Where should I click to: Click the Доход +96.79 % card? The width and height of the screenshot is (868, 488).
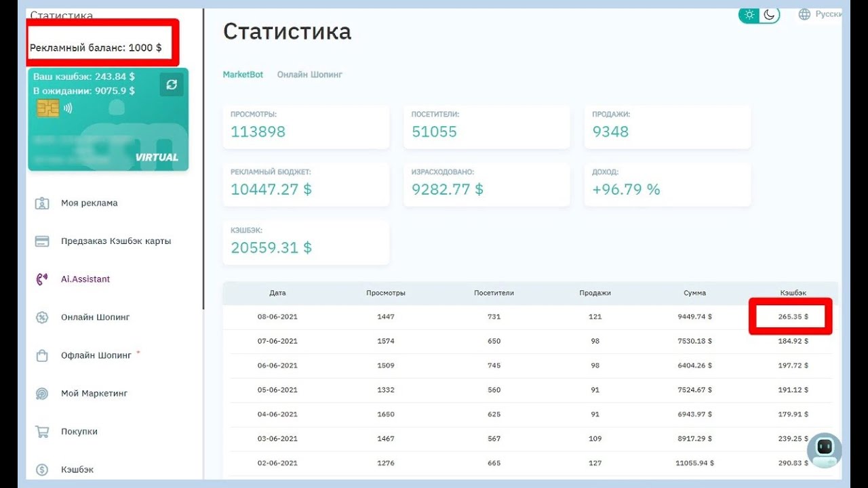click(x=668, y=184)
